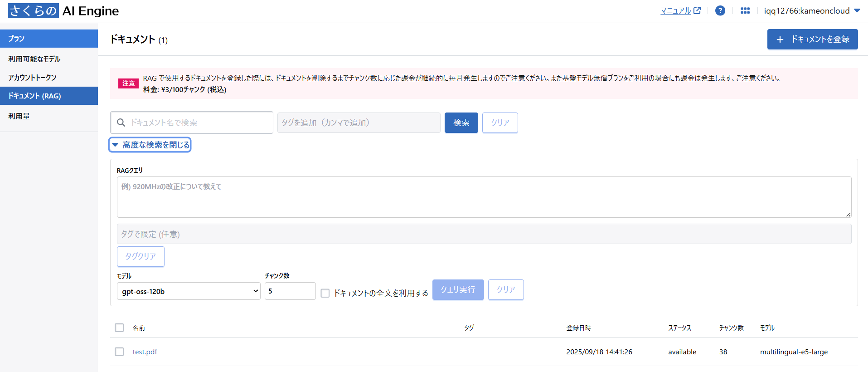Screen dimensions: 868x372
Task: Tick the select-all documents checkbox
Action: point(119,328)
